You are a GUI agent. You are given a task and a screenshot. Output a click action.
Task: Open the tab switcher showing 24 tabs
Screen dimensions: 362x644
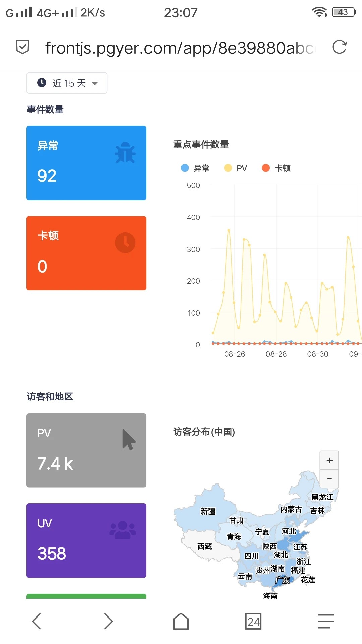point(253,622)
